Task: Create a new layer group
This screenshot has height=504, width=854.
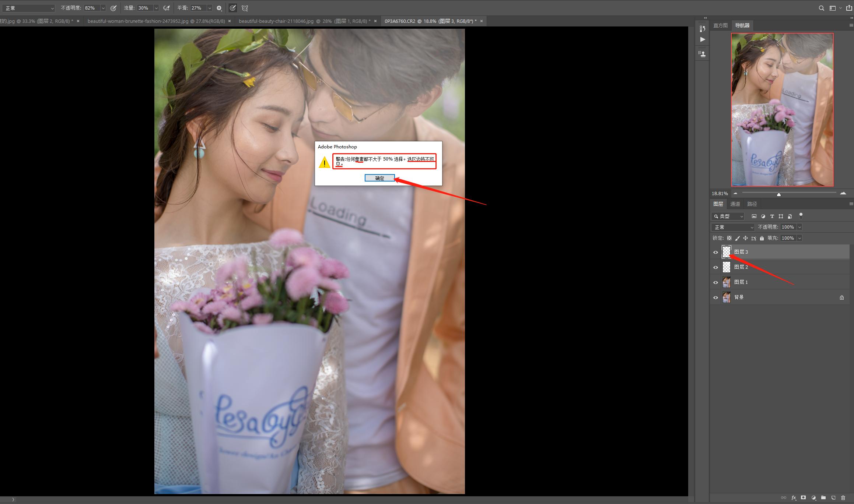Action: coord(823,498)
